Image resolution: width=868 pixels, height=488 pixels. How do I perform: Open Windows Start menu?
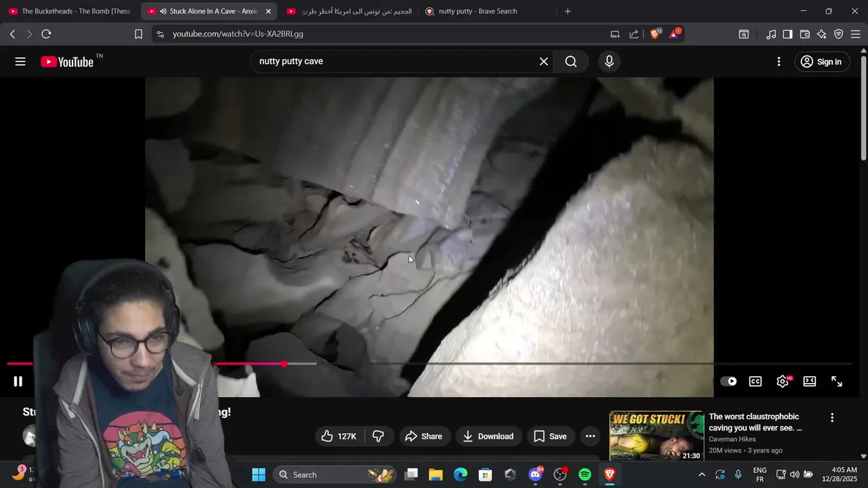(258, 474)
